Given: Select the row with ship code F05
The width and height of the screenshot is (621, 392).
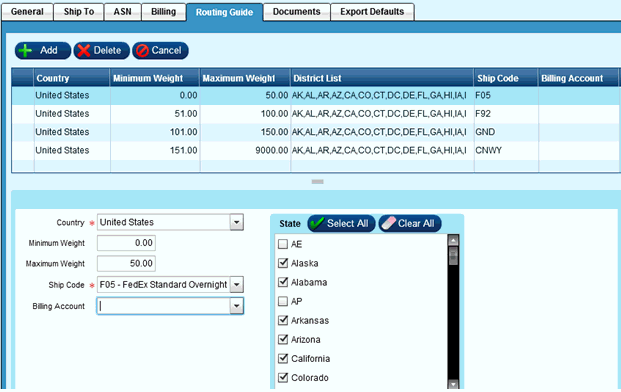Looking at the screenshot, I should [316, 95].
